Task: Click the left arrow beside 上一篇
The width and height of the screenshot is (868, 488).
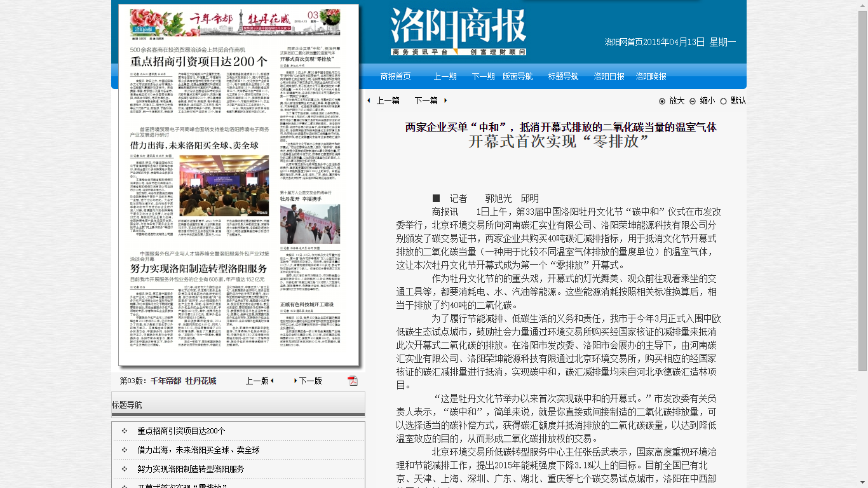Action: [x=369, y=100]
